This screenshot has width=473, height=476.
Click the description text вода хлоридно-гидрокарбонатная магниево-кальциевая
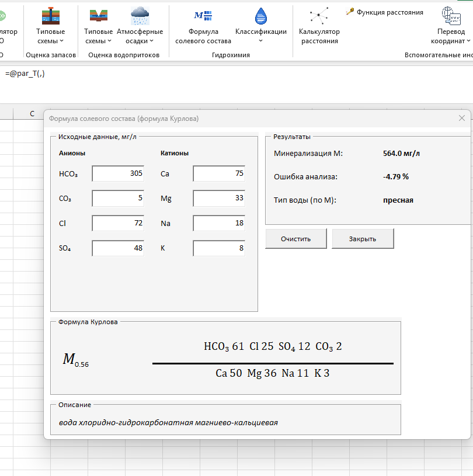click(168, 423)
